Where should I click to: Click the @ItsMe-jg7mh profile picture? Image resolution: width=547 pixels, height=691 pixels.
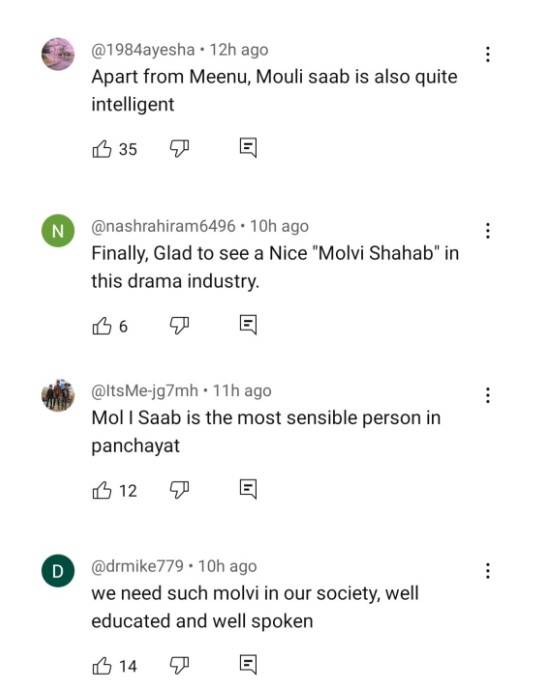tap(58, 395)
